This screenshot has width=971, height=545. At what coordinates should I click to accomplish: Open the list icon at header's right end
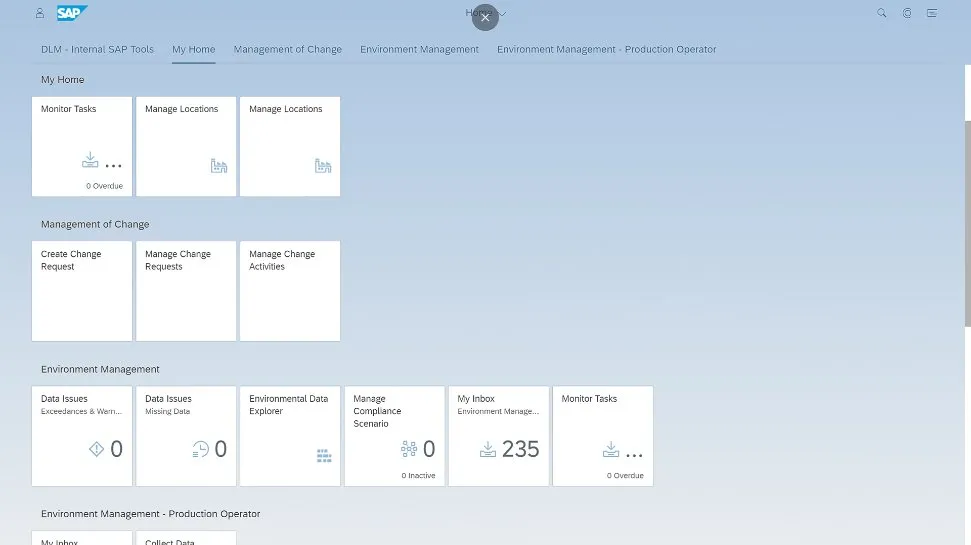tap(931, 13)
